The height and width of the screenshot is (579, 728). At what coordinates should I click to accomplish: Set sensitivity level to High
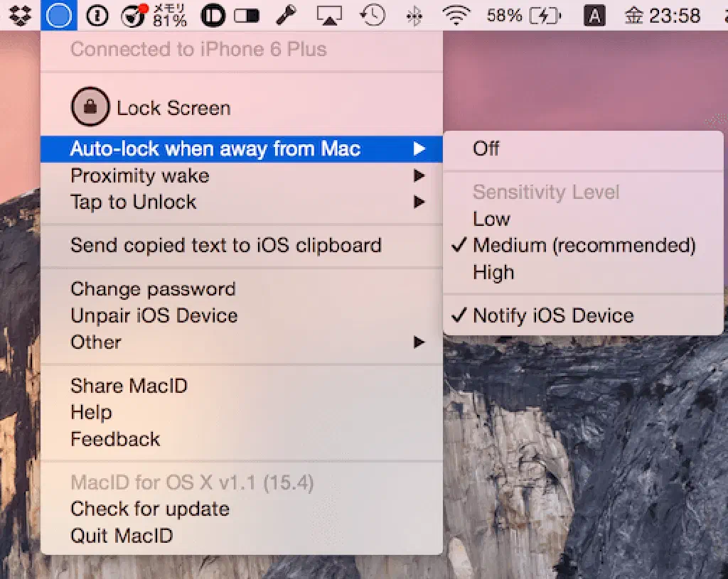pyautogui.click(x=493, y=272)
